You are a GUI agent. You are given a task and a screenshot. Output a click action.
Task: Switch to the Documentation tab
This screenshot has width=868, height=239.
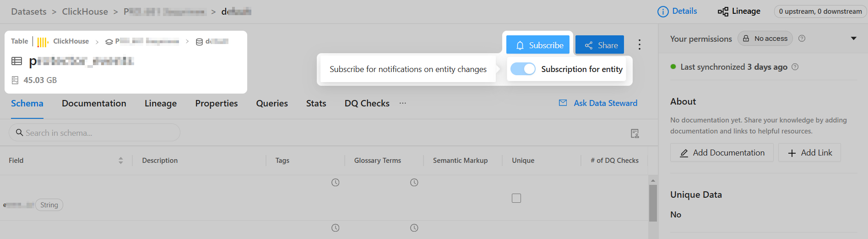click(x=94, y=104)
